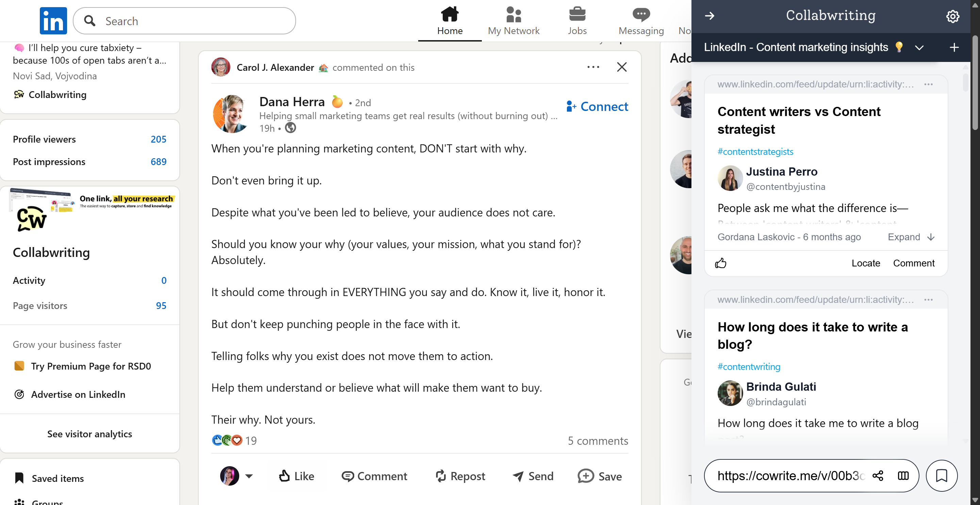The width and height of the screenshot is (980, 505).
Task: Open the My Network tab
Action: pos(513,21)
